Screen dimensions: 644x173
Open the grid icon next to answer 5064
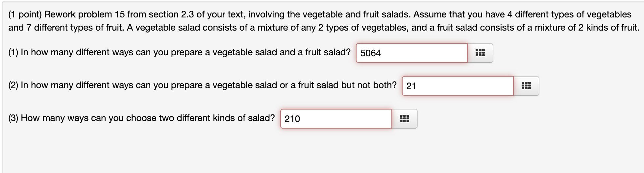coord(480,53)
